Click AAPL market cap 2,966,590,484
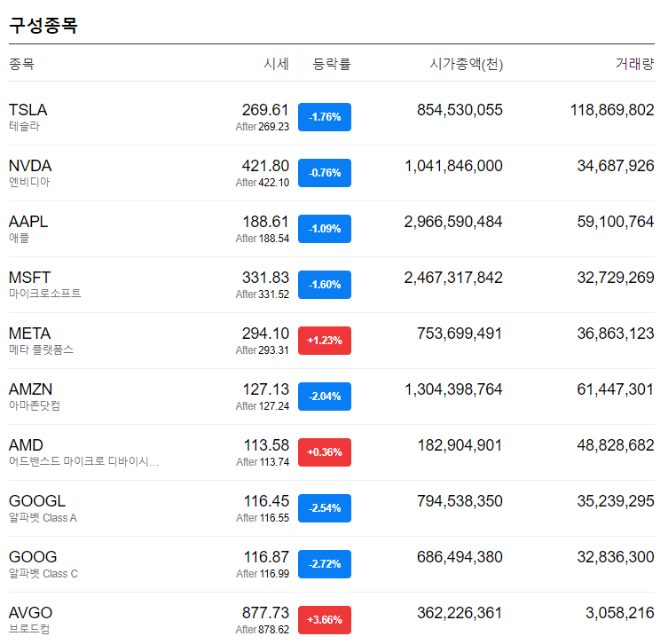This screenshot has height=644, width=668. point(453,222)
